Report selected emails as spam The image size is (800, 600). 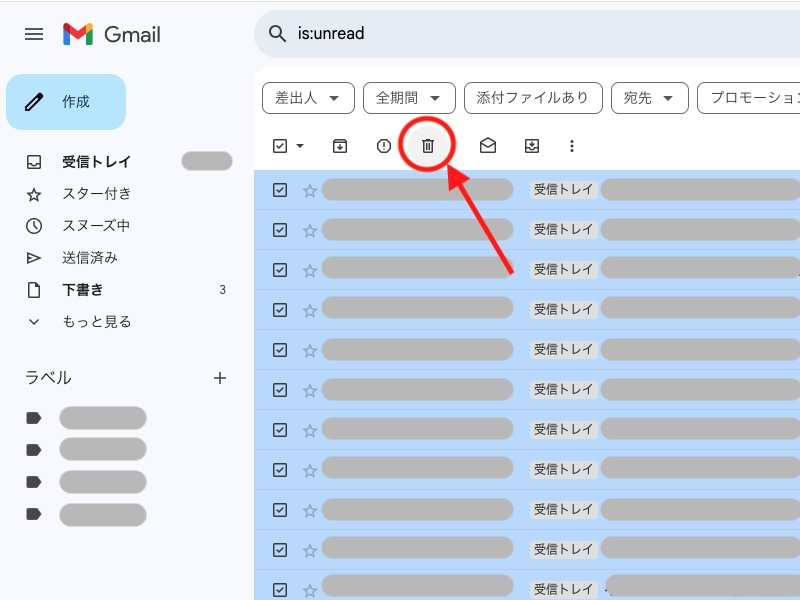383,145
